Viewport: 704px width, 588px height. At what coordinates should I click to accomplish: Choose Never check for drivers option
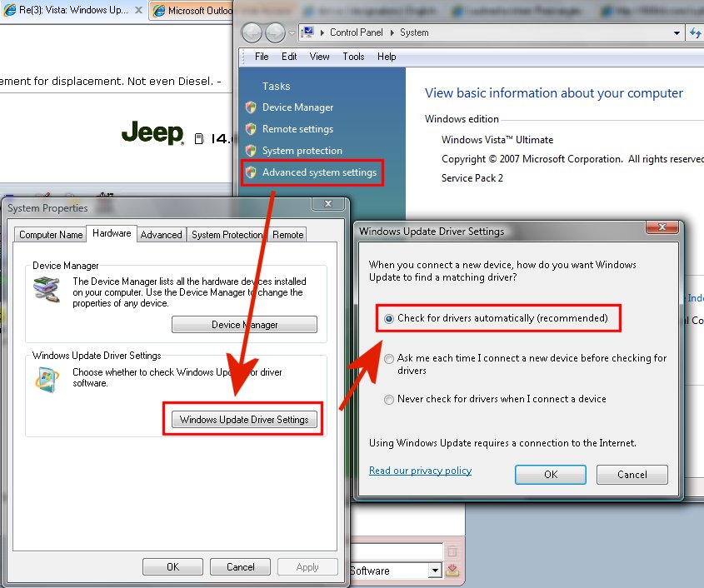[x=390, y=399]
